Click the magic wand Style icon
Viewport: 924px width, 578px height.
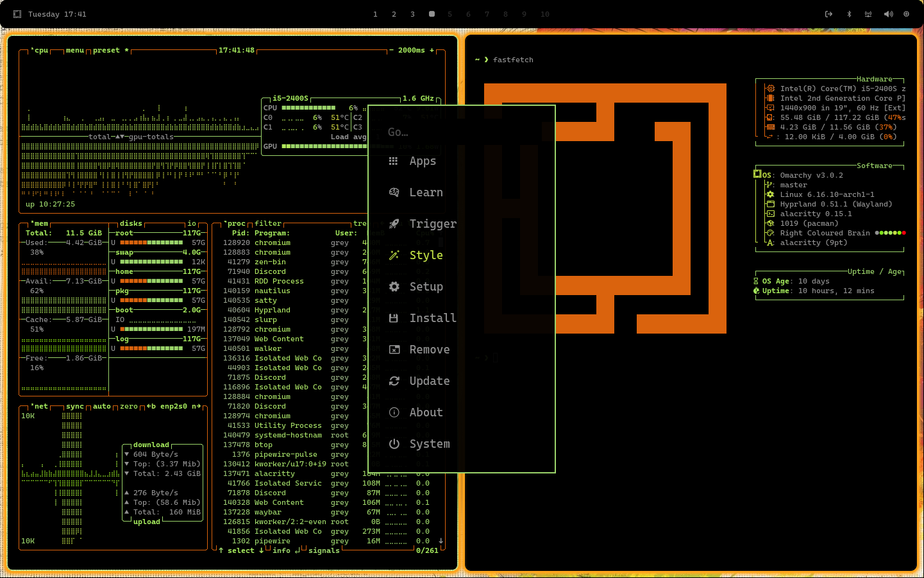coord(394,255)
